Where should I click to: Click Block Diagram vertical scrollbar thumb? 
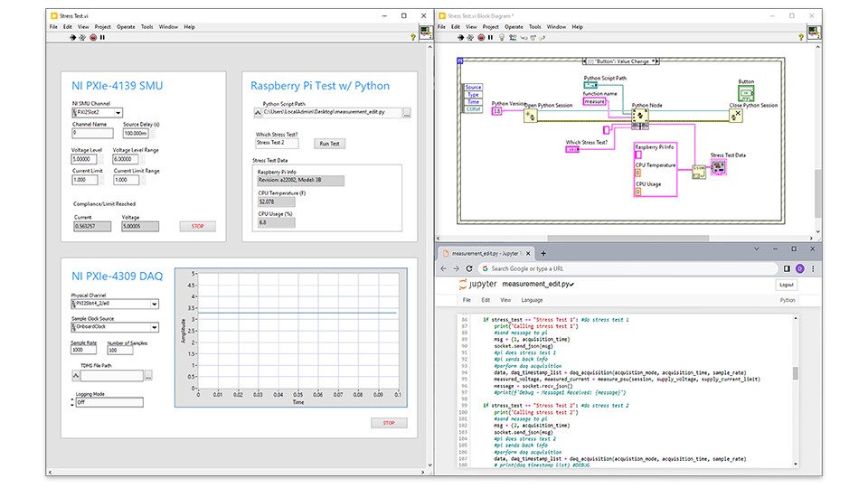(817, 193)
